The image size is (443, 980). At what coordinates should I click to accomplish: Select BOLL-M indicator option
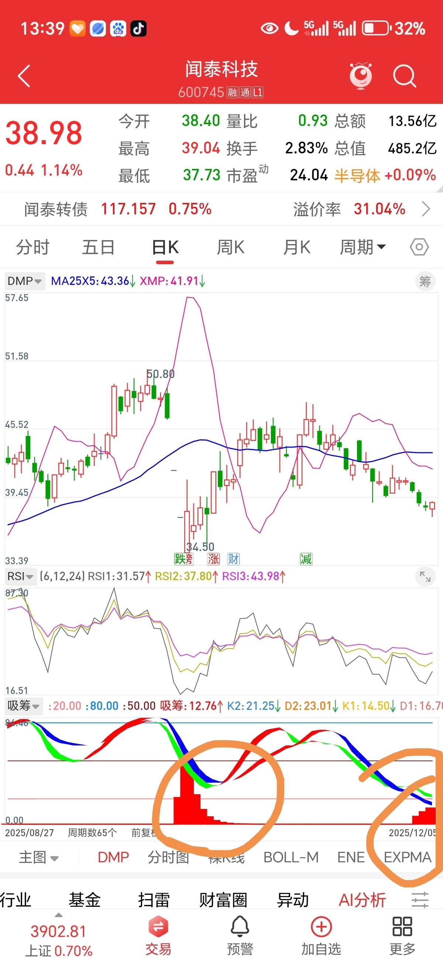coord(291,857)
